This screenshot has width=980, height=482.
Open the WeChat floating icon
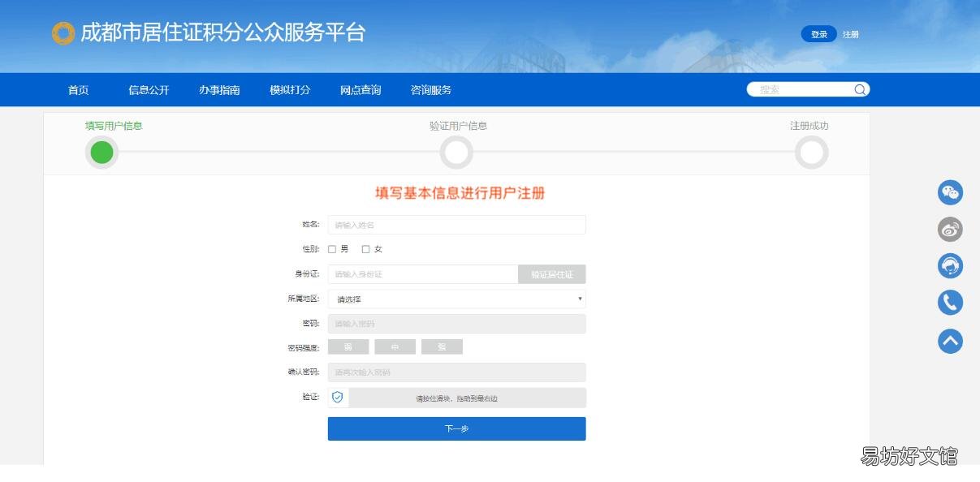click(x=950, y=192)
